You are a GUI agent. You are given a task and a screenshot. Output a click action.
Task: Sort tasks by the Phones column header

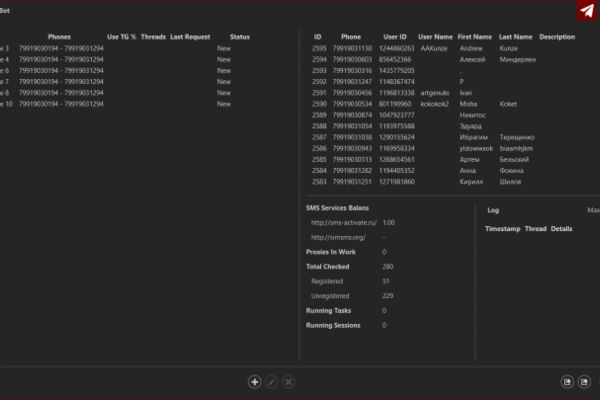59,37
